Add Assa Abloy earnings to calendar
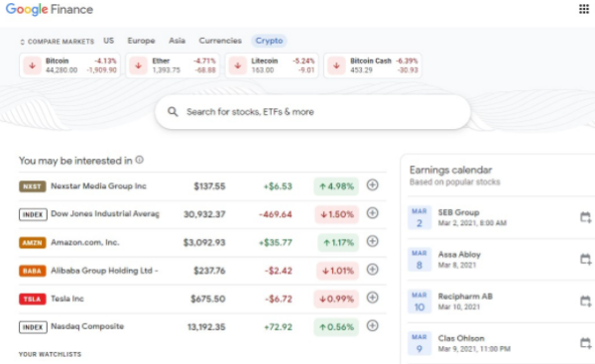Image resolution: width=595 pixels, height=364 pixels. point(585,259)
